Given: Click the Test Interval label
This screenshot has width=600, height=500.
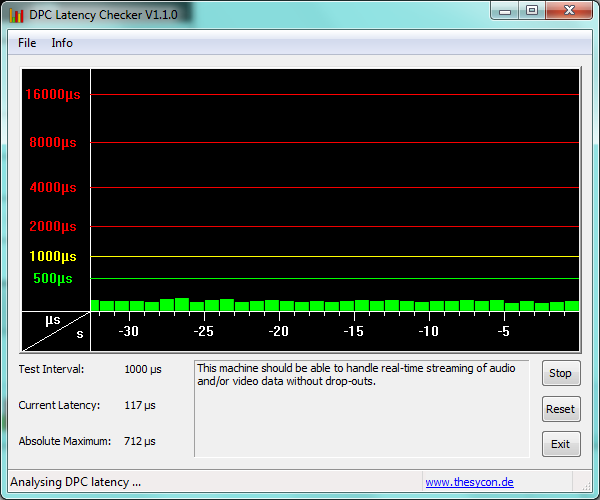Looking at the screenshot, I should click(51, 369).
